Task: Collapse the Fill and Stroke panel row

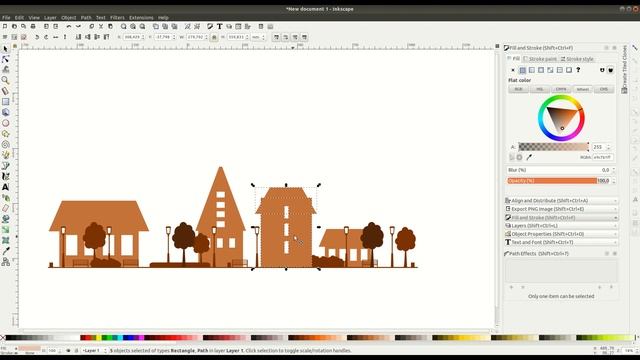Action: (561, 218)
